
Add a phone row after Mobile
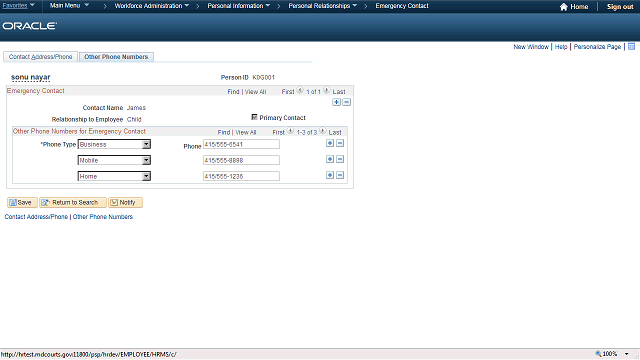(330, 159)
